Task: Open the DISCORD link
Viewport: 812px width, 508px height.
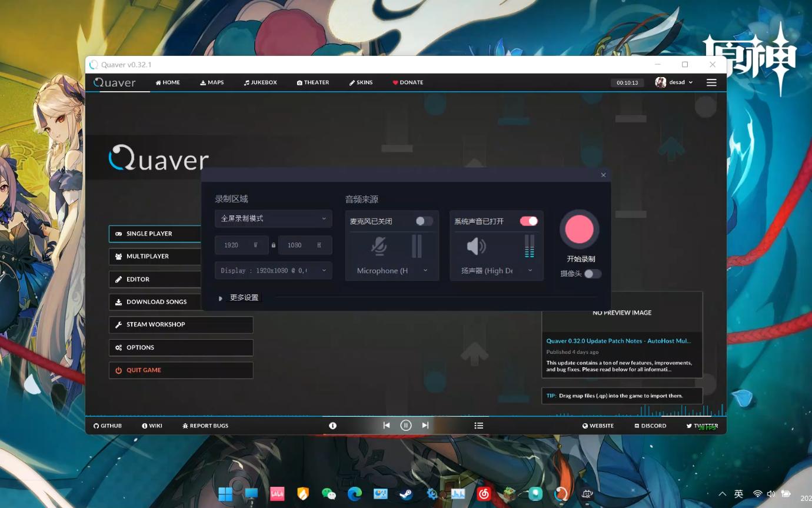Action: tap(650, 426)
